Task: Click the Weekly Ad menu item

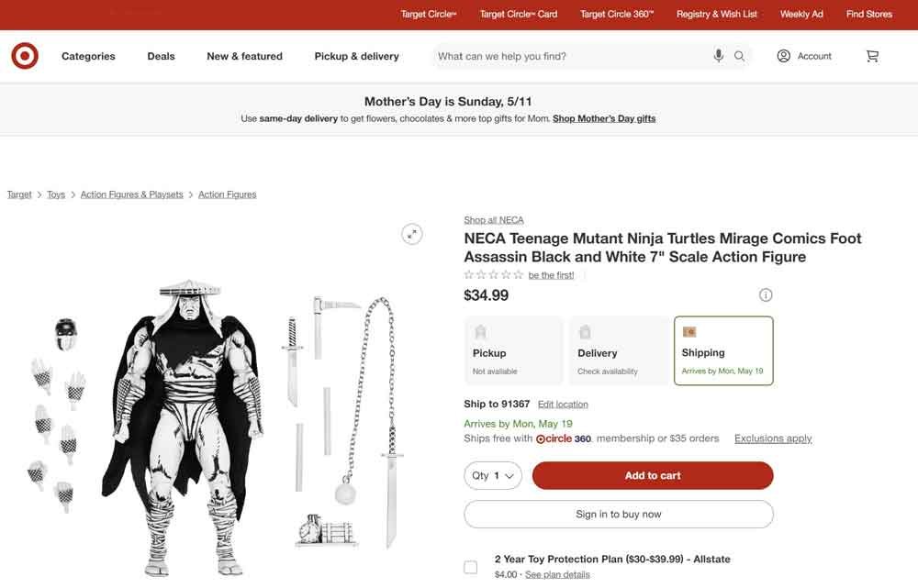Action: [x=801, y=14]
